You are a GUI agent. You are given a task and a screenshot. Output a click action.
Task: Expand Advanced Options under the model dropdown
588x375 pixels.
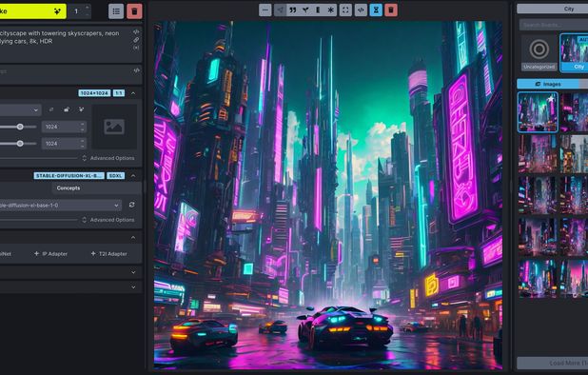(108, 220)
